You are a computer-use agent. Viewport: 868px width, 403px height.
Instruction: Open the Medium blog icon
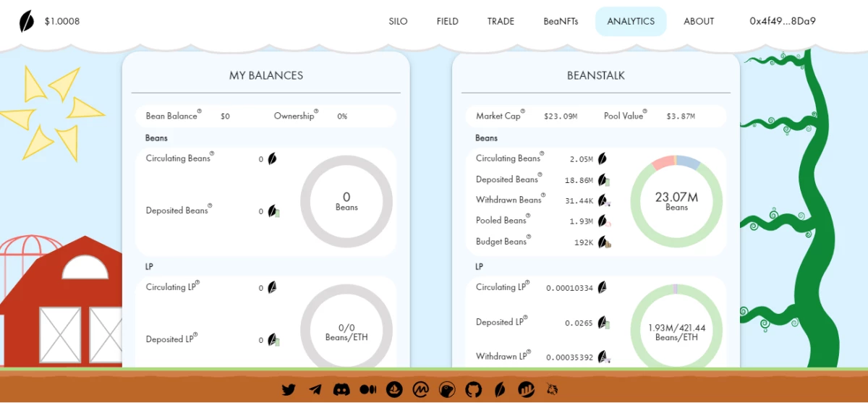[367, 390]
